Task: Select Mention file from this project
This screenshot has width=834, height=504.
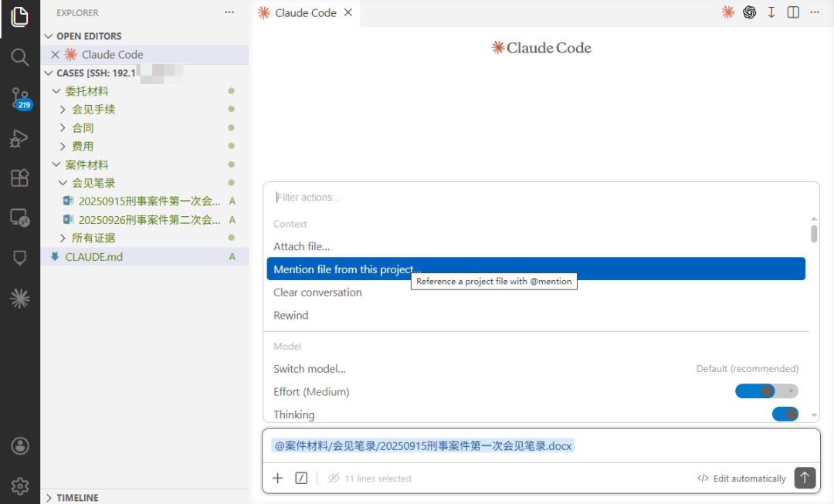Action: 536,269
